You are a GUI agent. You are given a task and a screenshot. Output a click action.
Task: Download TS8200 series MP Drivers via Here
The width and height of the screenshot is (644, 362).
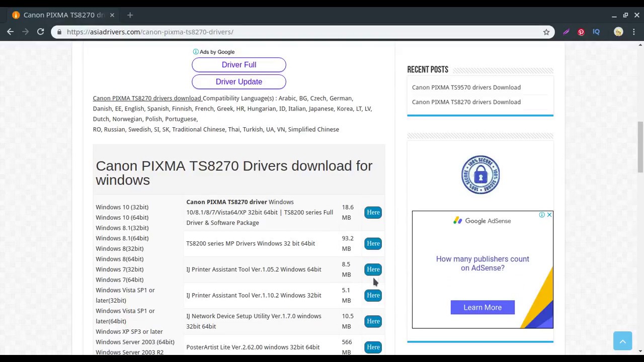[373, 243]
